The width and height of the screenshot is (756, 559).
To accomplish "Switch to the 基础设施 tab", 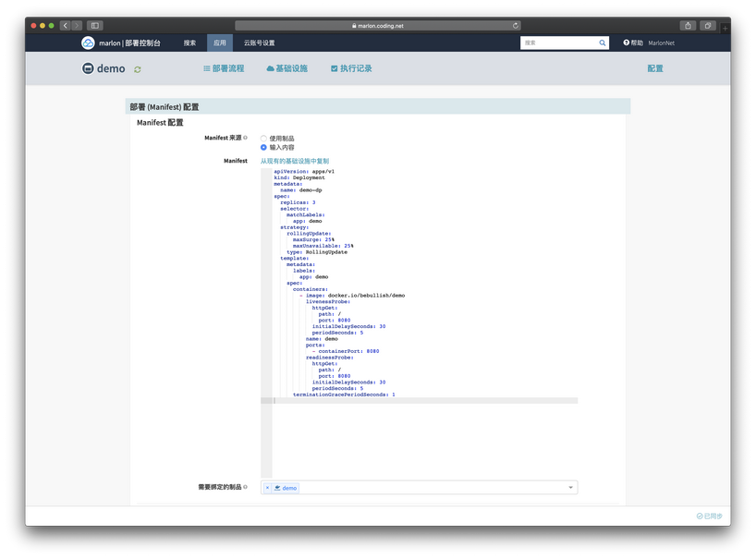I will (287, 68).
